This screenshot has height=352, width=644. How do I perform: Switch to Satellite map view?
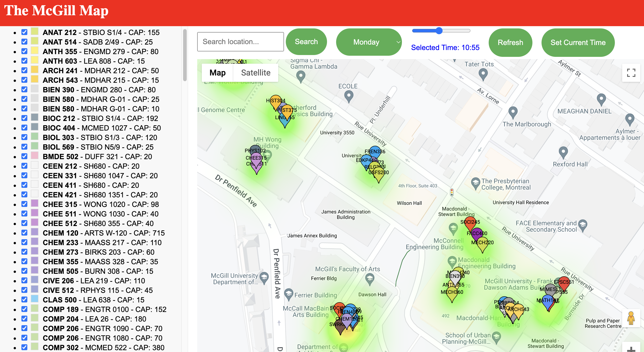coord(256,73)
